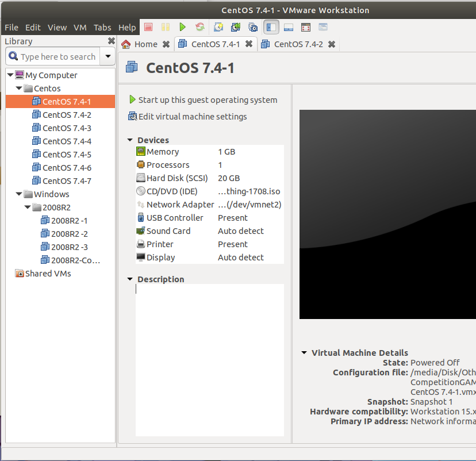Collapse the My Computer tree node
This screenshot has width=476, height=461.
pos(10,75)
